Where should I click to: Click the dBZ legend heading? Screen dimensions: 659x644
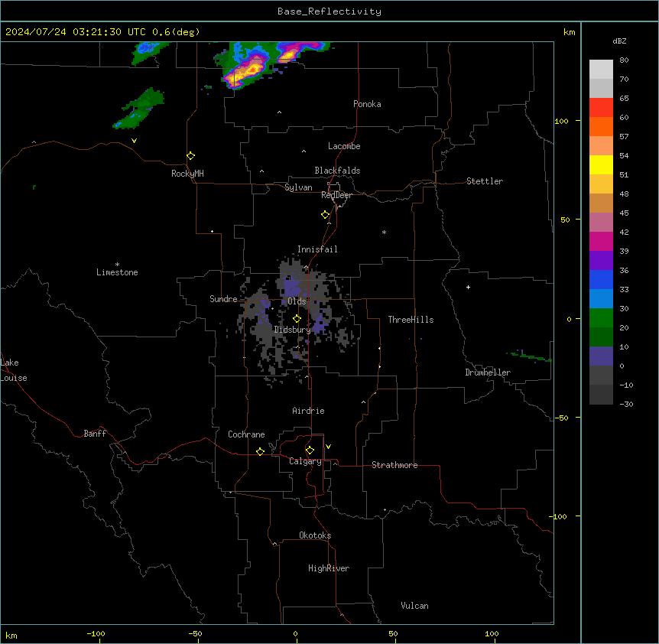pos(619,41)
